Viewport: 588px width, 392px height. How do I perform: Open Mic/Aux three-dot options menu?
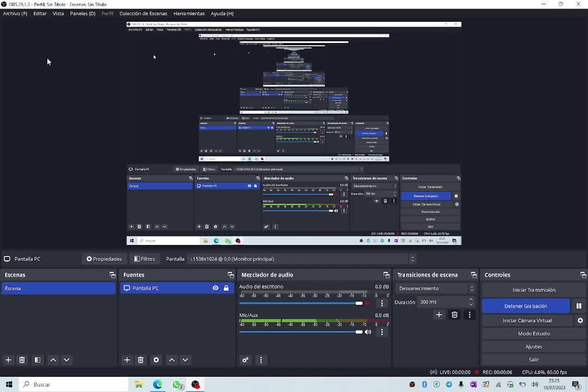coord(382,332)
